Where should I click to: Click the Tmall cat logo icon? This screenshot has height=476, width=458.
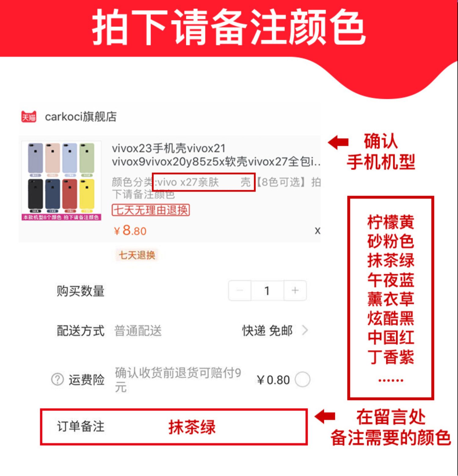coord(29,117)
